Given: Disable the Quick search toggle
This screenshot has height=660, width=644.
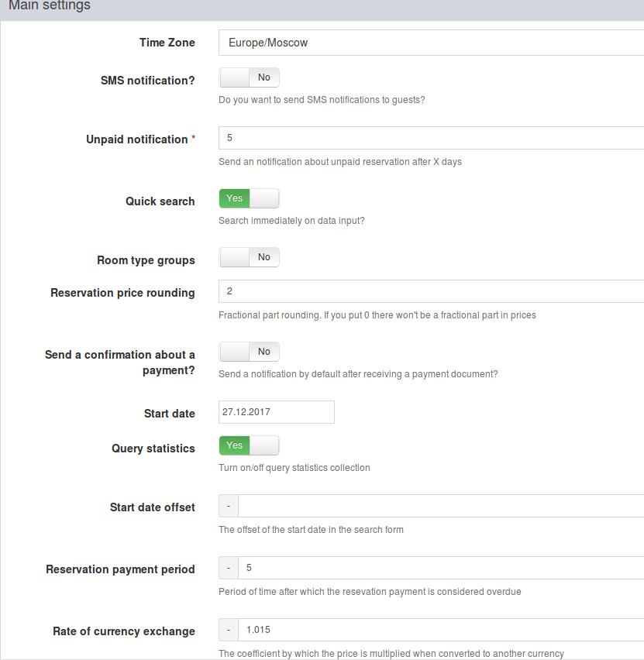Looking at the screenshot, I should pos(249,198).
